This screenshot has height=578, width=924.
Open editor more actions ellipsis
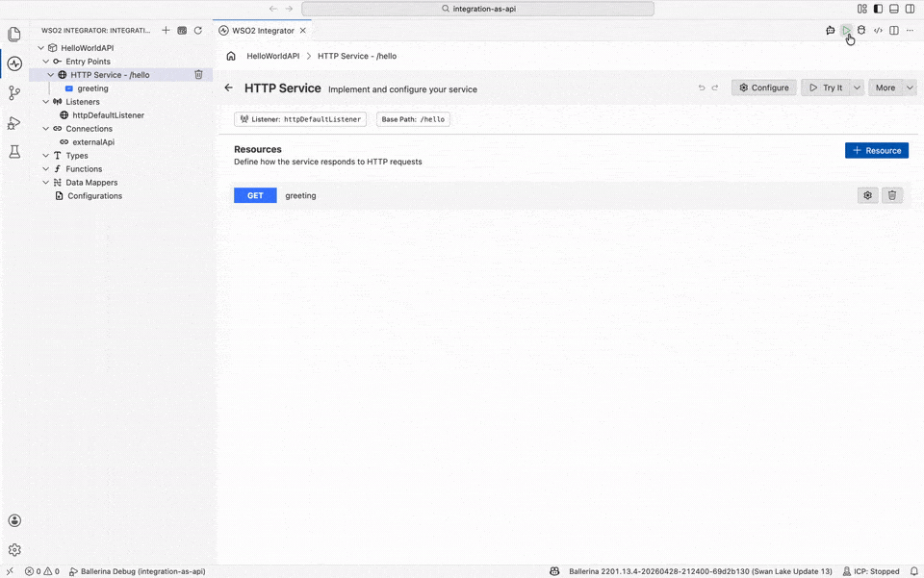pos(910,30)
